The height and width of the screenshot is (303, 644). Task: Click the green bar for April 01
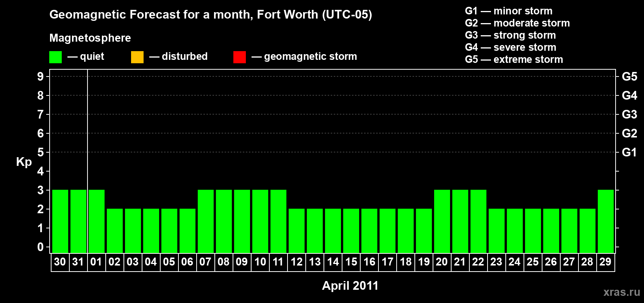97,221
